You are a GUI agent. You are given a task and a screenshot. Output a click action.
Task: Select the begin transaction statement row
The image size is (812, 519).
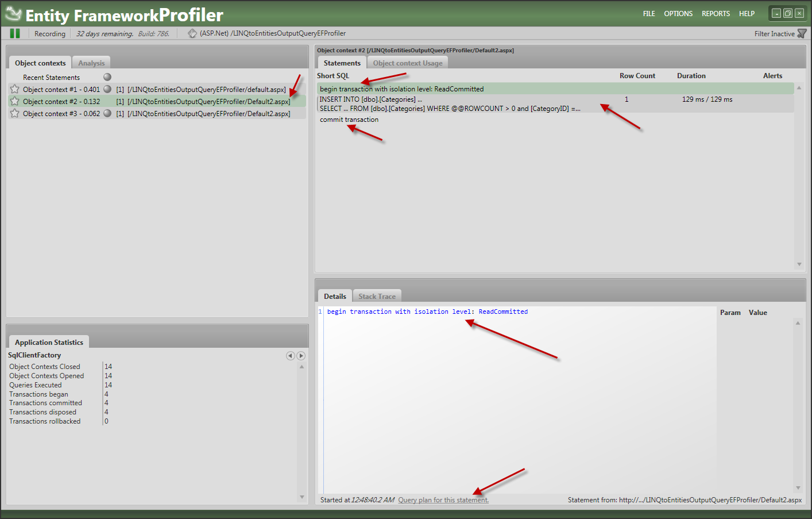[555, 89]
